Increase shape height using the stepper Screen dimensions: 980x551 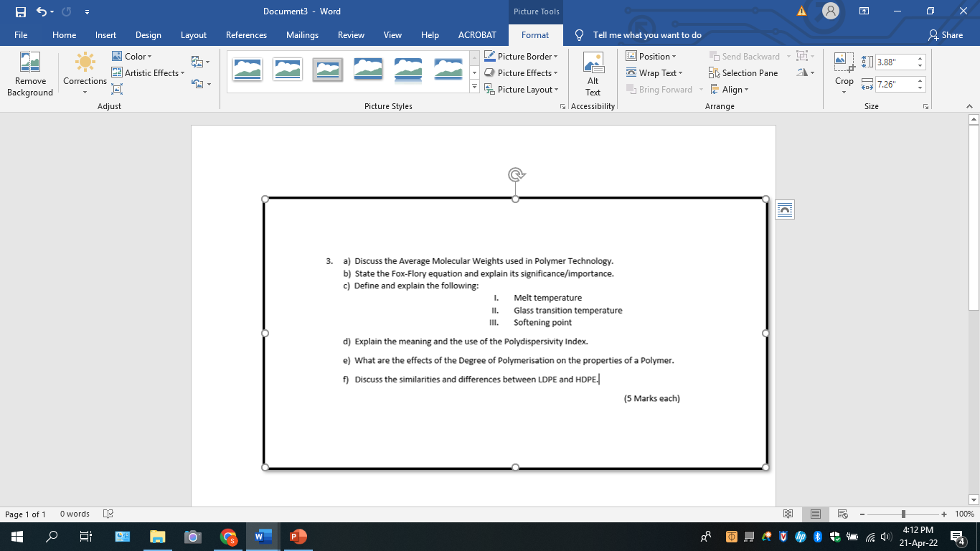tap(920, 57)
